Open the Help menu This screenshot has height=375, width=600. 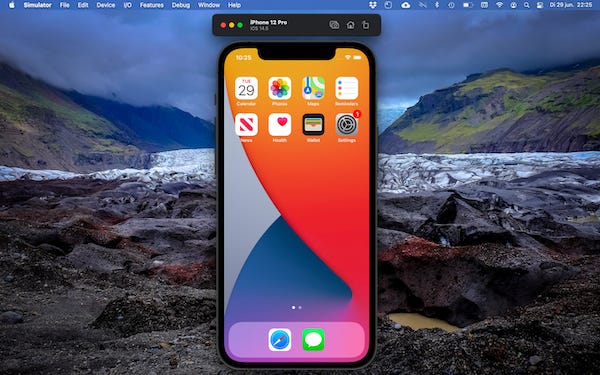click(234, 5)
